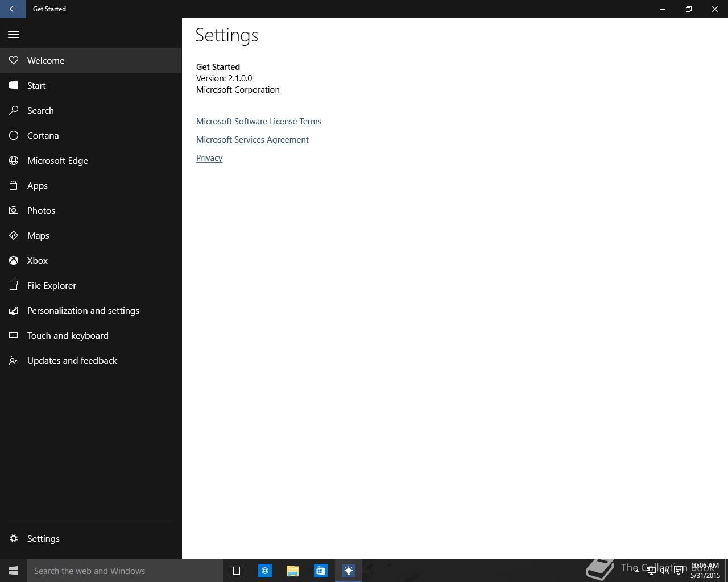This screenshot has height=582, width=728.
Task: Toggle the hamburger navigation menu
Action: point(14,34)
